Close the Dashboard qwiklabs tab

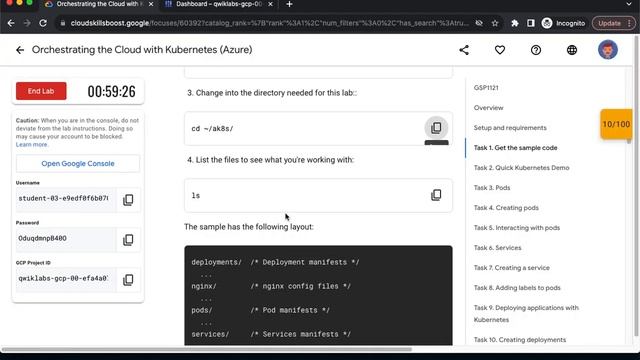270,4
